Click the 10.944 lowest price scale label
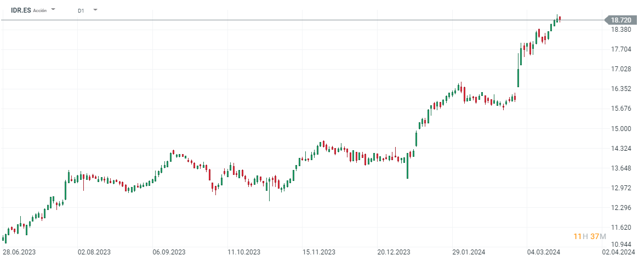The image size is (644, 261). tap(620, 244)
